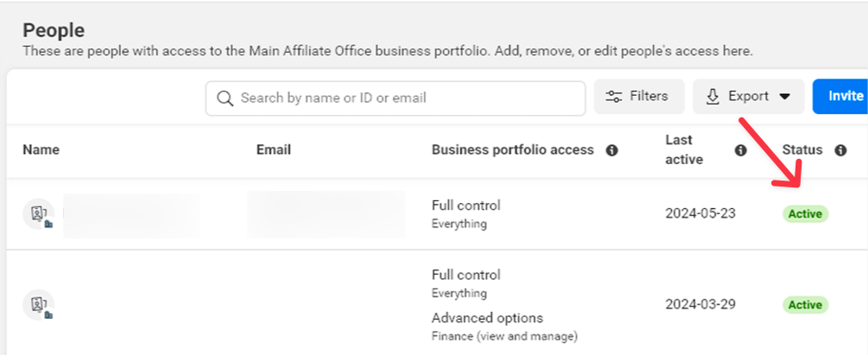Click the Business portfolio access header label
The image size is (868, 355).
click(513, 149)
